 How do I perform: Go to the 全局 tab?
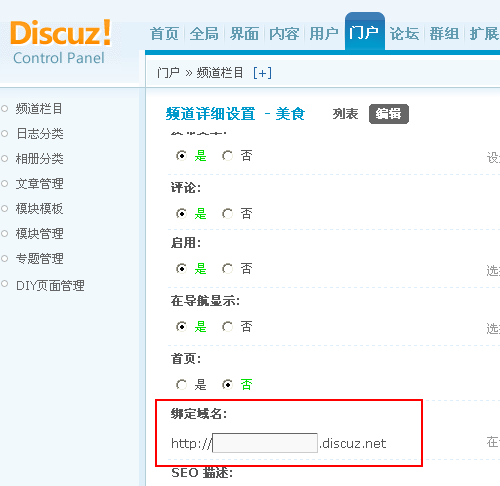[x=204, y=34]
